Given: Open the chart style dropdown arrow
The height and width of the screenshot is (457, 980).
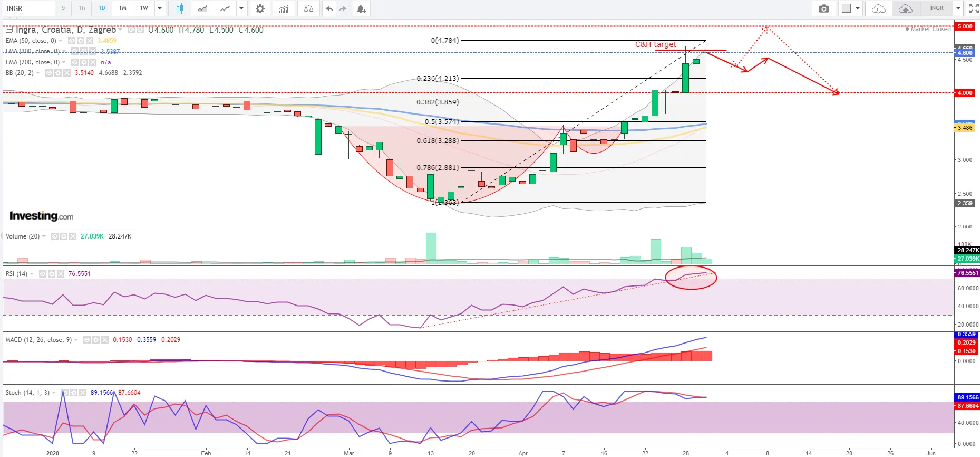Looking at the screenshot, I should coord(241,8).
